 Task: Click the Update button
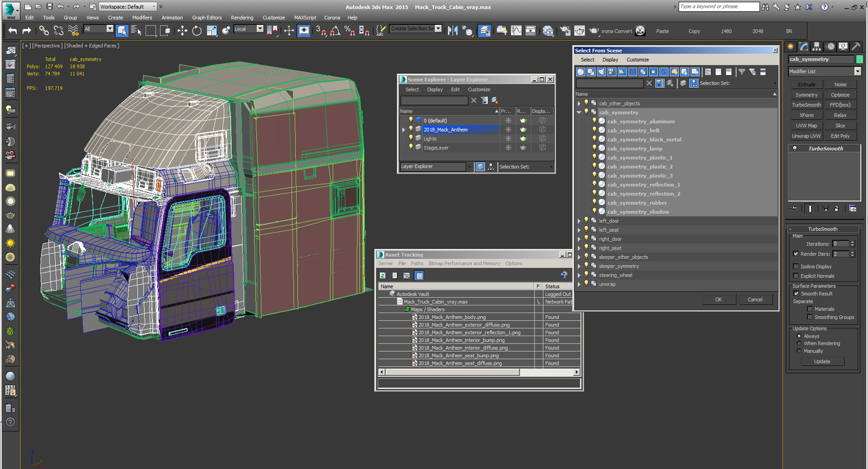pyautogui.click(x=822, y=362)
